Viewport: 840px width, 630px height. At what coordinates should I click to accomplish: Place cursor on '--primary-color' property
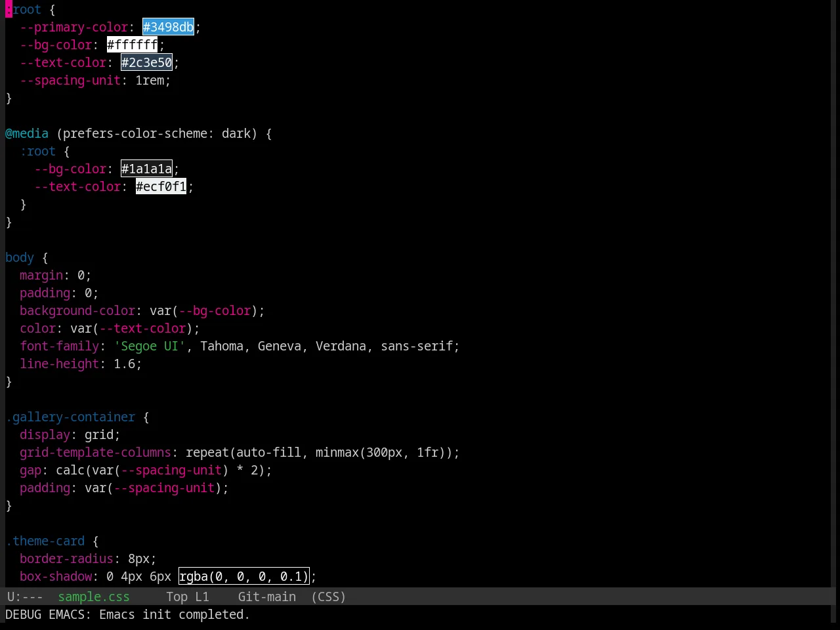tap(73, 27)
